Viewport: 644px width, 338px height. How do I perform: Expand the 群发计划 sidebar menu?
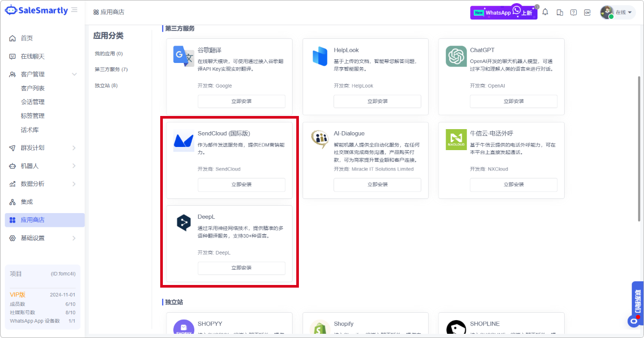(x=74, y=148)
